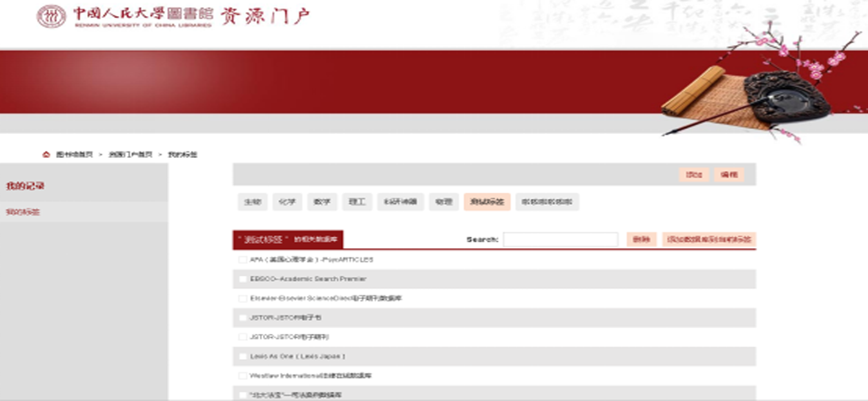868x401 pixels.
Task: Click the 添加 button in the gray bar
Action: coord(694,175)
